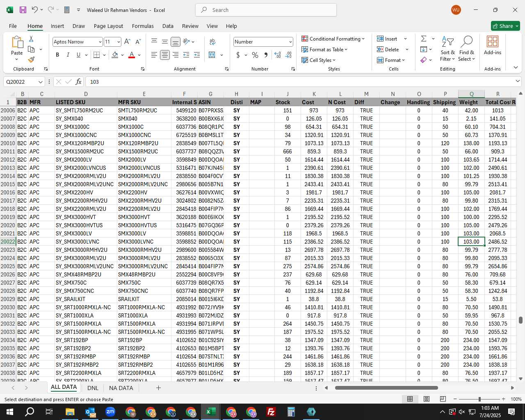Switch to NA DATA sheet tab
Image resolution: width=525 pixels, height=420 pixels.
(121, 388)
